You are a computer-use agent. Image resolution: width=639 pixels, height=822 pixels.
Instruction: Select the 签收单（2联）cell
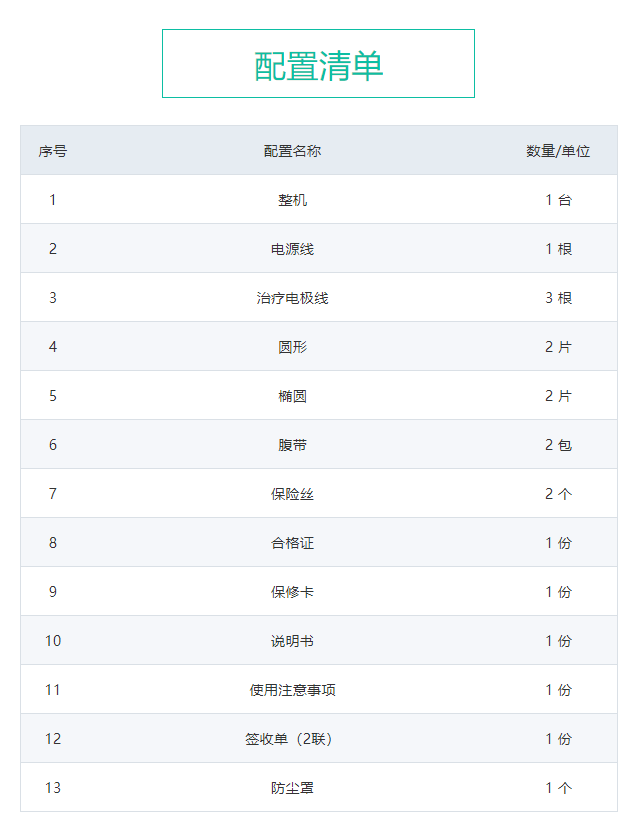coord(292,739)
